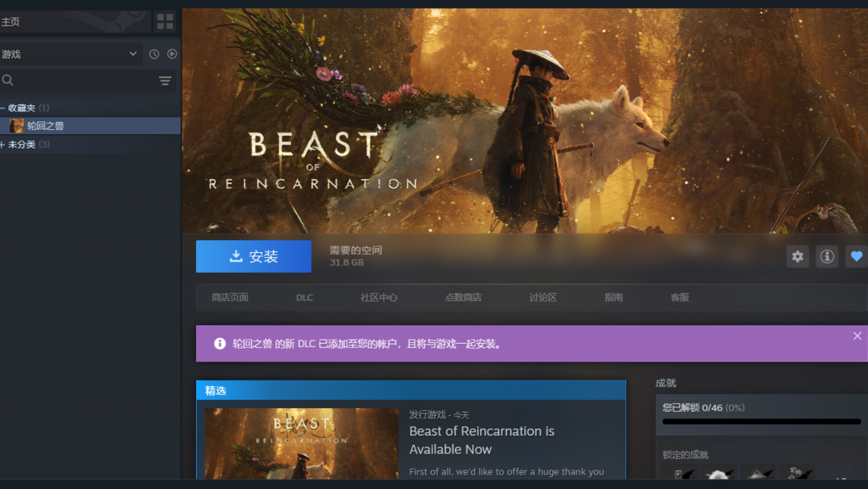868x489 pixels.
Task: Open the 商店页面 tab
Action: (x=230, y=297)
